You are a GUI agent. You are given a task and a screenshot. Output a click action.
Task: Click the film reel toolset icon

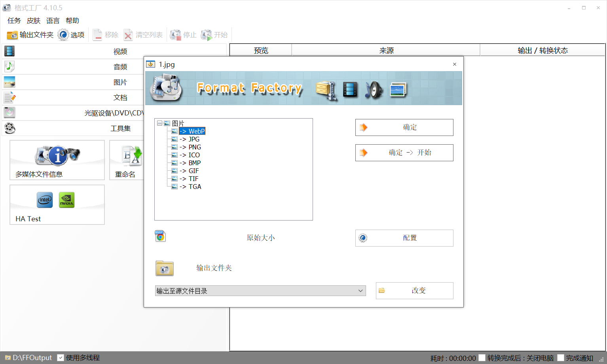coord(9,128)
